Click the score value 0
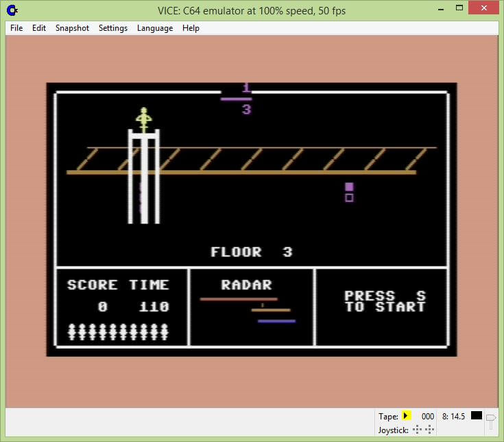This screenshot has width=504, height=442. point(103,307)
